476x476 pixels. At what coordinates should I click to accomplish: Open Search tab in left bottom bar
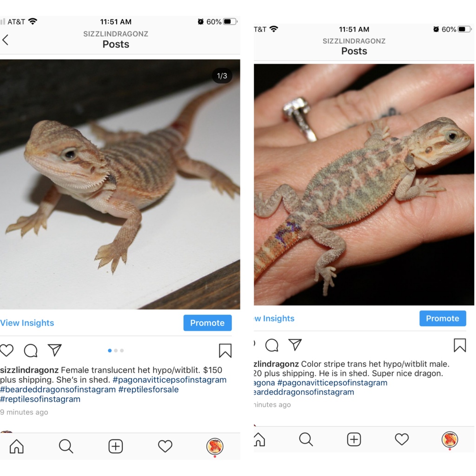tap(66, 446)
